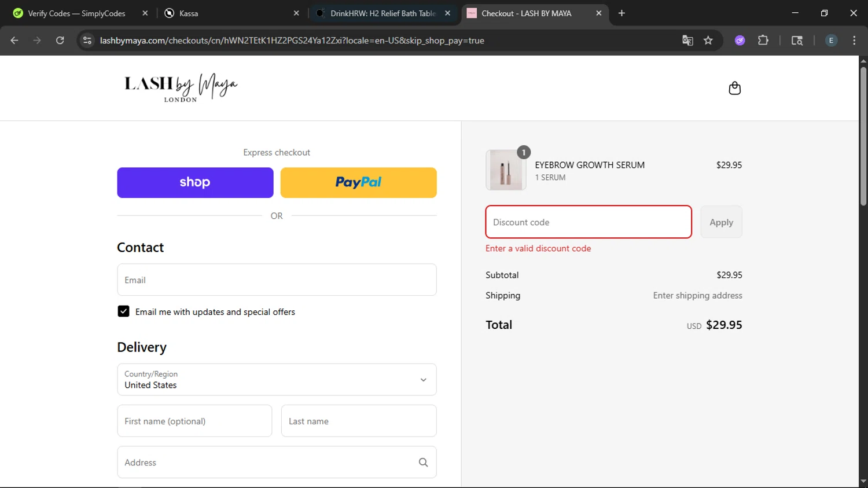Click the Subtotal label
This screenshot has height=488, width=868.
click(502, 275)
